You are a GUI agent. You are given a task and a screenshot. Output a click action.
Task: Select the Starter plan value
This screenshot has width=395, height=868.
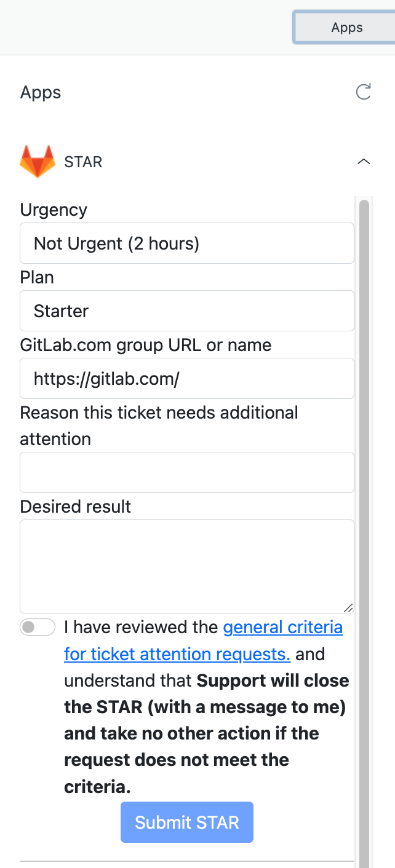187,310
